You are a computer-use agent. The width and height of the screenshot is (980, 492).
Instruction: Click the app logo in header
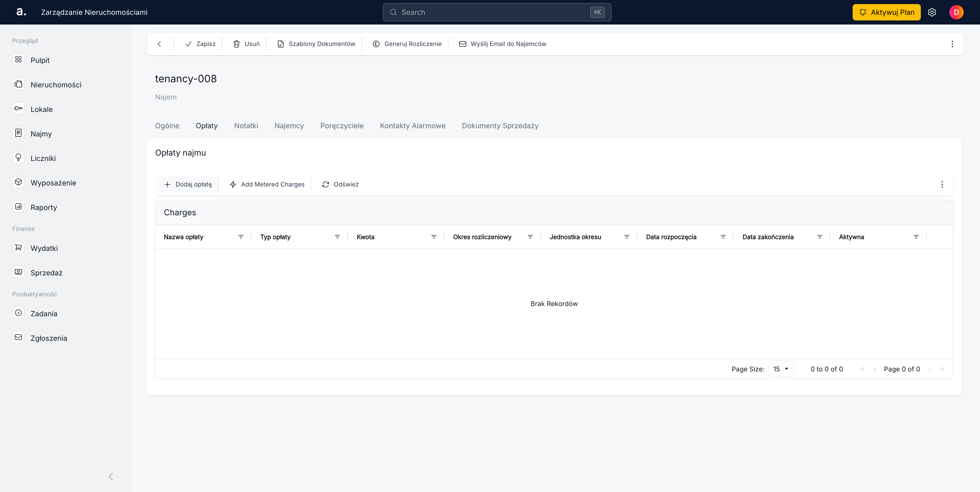click(21, 12)
